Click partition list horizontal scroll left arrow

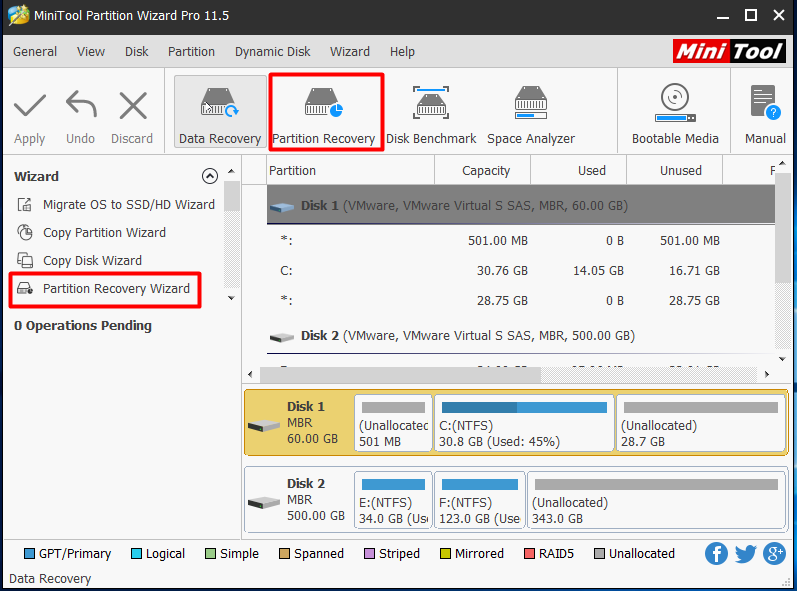click(251, 375)
